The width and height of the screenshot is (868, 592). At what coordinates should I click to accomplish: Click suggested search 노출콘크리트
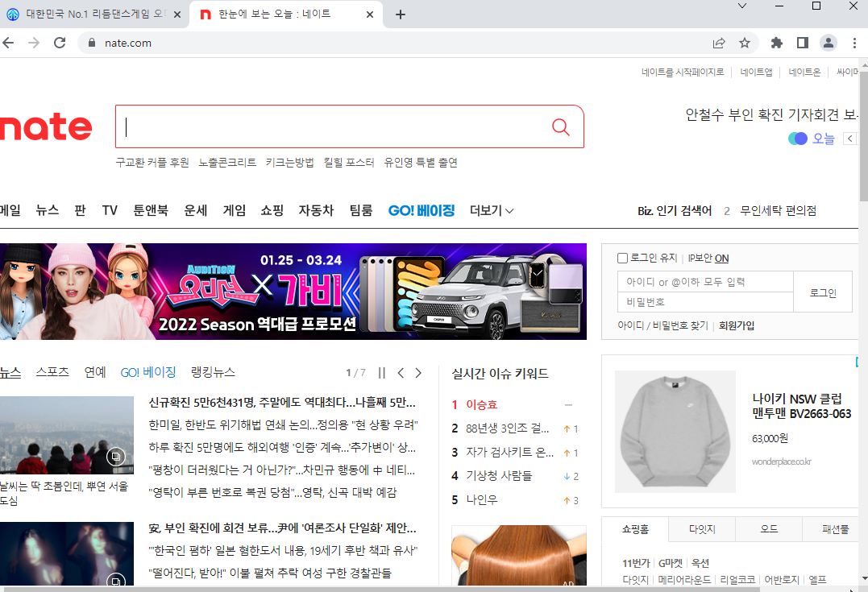point(227,162)
